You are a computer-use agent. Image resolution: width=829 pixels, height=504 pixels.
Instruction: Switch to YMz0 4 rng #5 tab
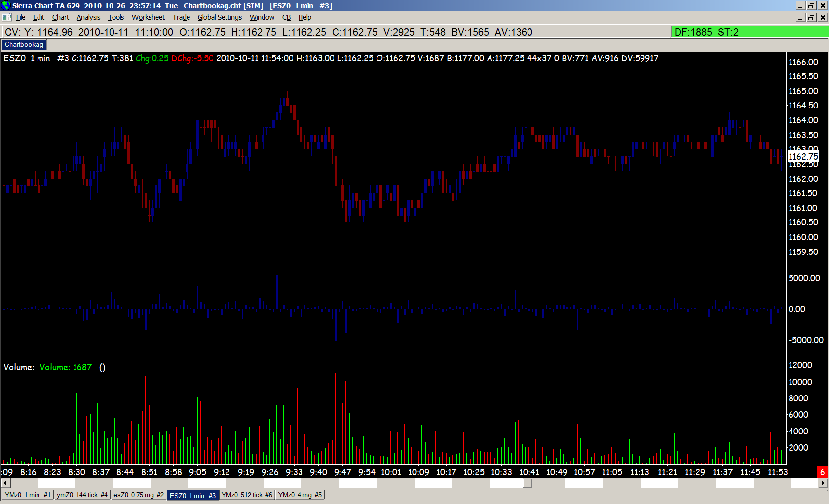pos(300,495)
